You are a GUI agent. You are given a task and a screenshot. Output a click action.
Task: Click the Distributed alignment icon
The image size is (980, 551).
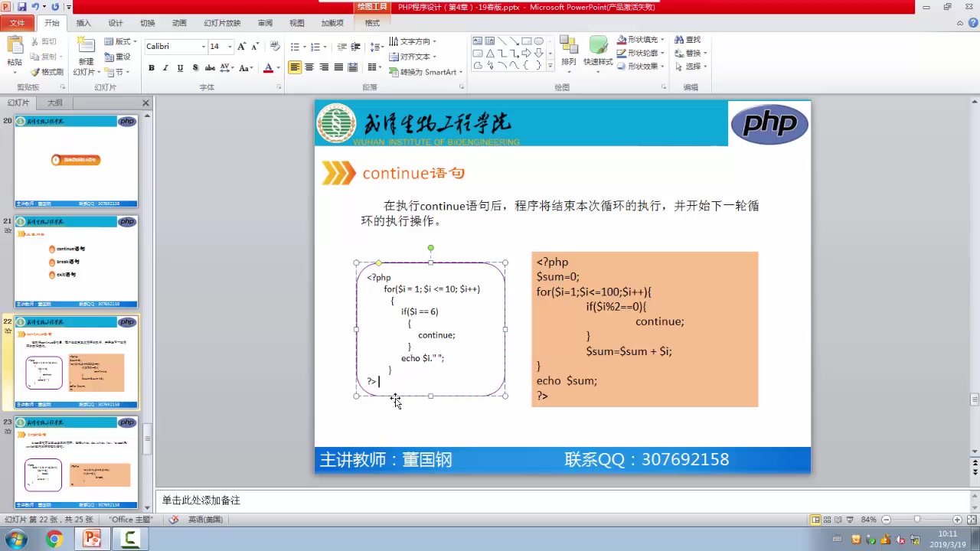(353, 67)
